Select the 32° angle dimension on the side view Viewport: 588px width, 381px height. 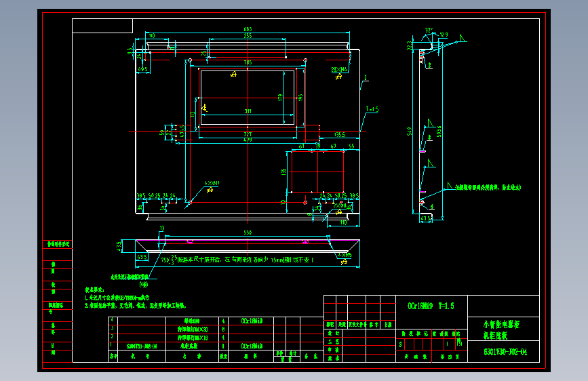[429, 30]
